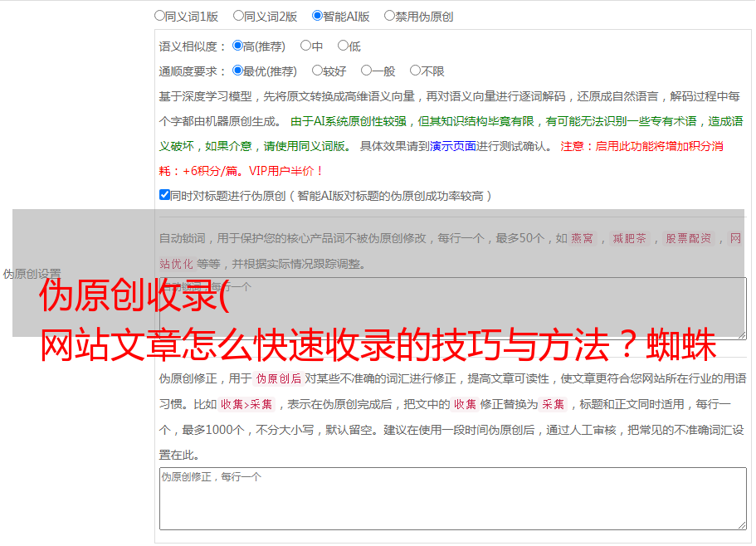Set 语义相似度 to 低
The height and width of the screenshot is (546, 756).
pyautogui.click(x=343, y=46)
